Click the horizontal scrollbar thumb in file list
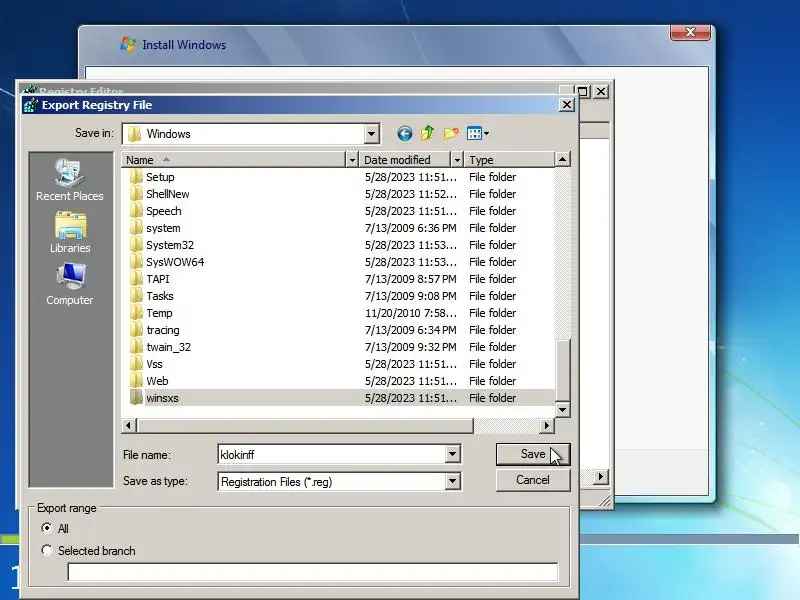 point(305,425)
